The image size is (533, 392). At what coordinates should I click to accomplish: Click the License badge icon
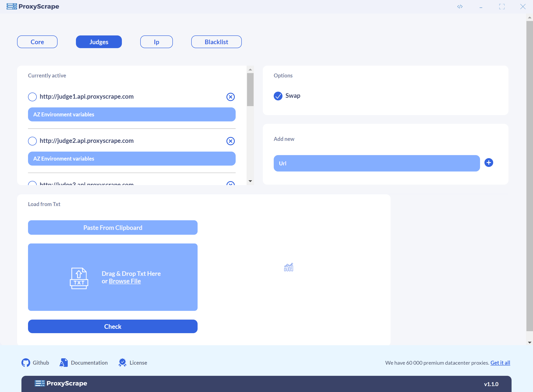(123, 362)
